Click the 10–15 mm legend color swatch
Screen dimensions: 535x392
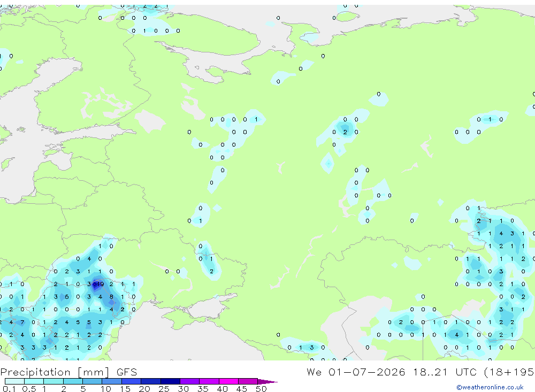pos(112,381)
